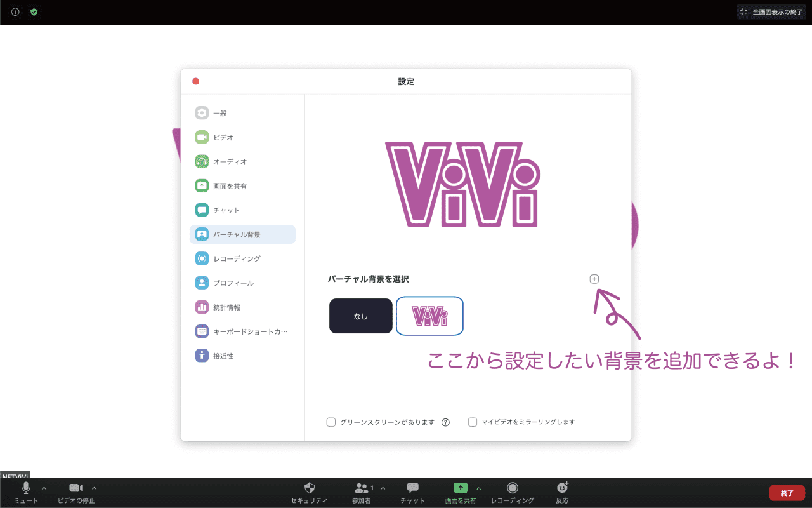The height and width of the screenshot is (508, 812).
Task: Click 全画面表示の終了 to exit fullscreen
Action: (x=771, y=11)
